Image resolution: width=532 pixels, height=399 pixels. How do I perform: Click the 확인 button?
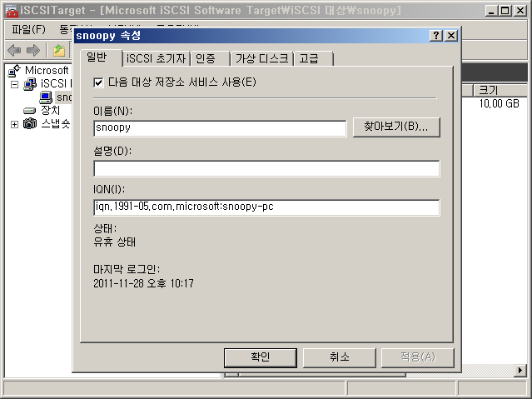(x=261, y=357)
